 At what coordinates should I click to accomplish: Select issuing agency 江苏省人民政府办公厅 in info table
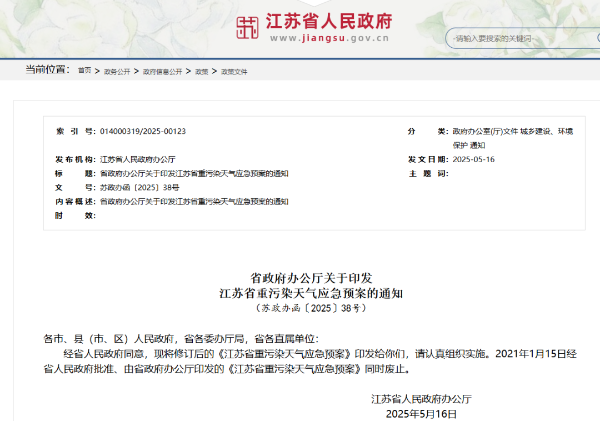point(138,159)
